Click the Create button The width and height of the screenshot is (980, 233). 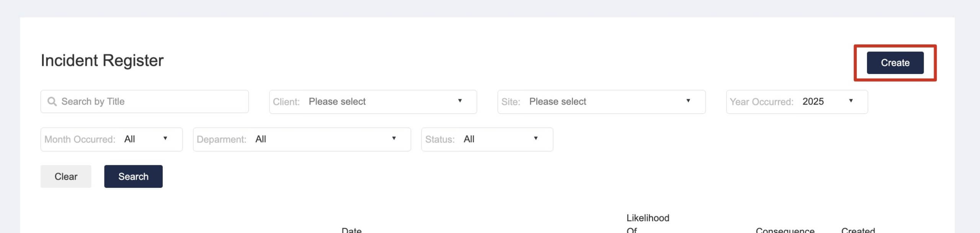[895, 63]
